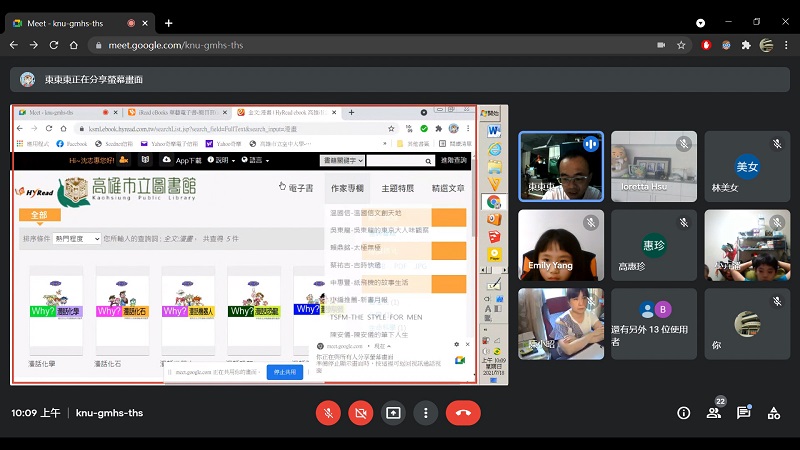Viewport: 800px width, 450px height.
Task: Open meeting details info icon
Action: [684, 412]
